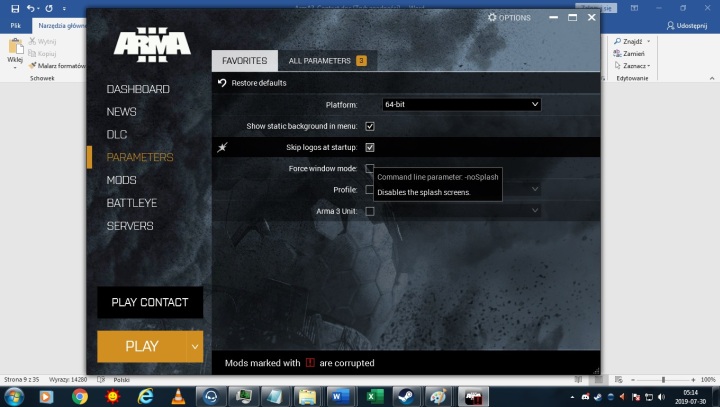Disable Show static background in menu
The width and height of the screenshot is (720, 407).
(x=370, y=126)
